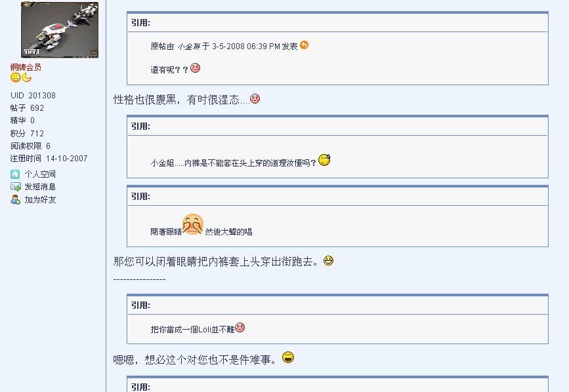Click the orange arrow icon after 发表
This screenshot has width=569, height=392.
click(x=304, y=45)
